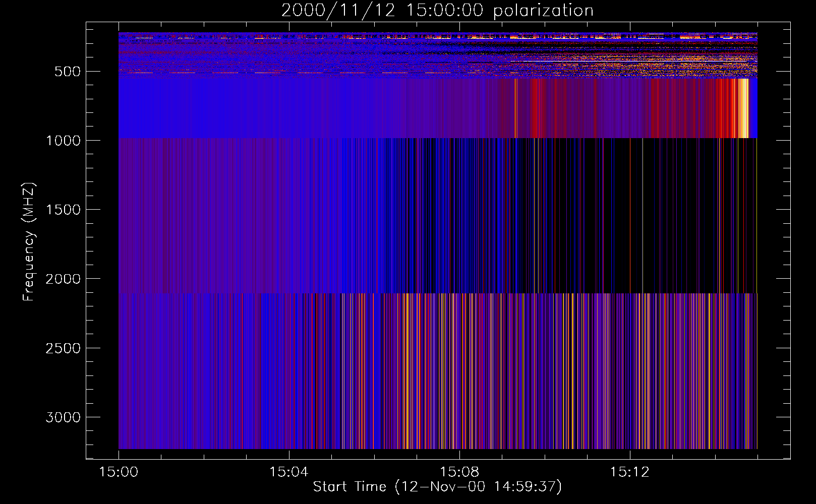Click the "Frequency (MHZ)" axis label
The width and height of the screenshot is (816, 504).
29,242
